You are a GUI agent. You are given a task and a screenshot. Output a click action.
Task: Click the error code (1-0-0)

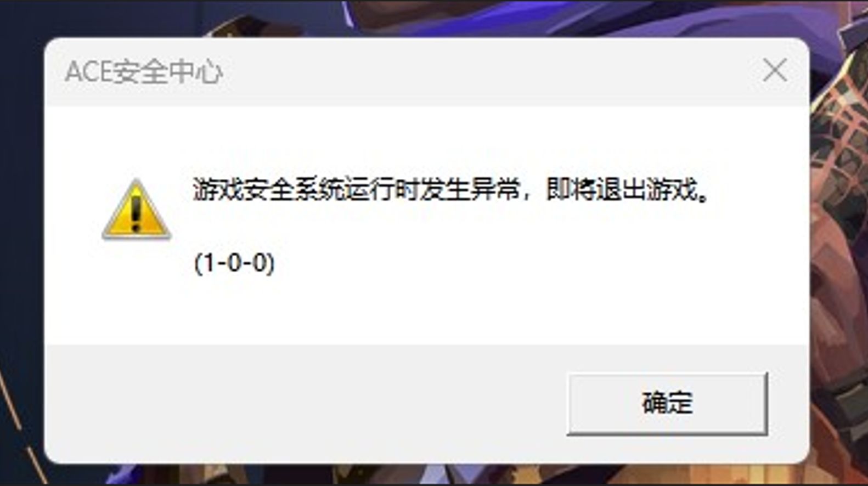234,263
